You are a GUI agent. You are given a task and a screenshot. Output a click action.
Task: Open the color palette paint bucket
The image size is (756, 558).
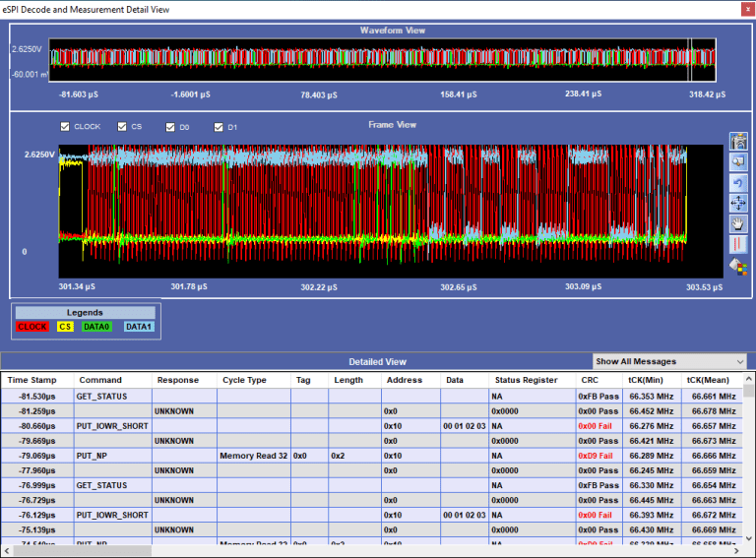(x=737, y=265)
